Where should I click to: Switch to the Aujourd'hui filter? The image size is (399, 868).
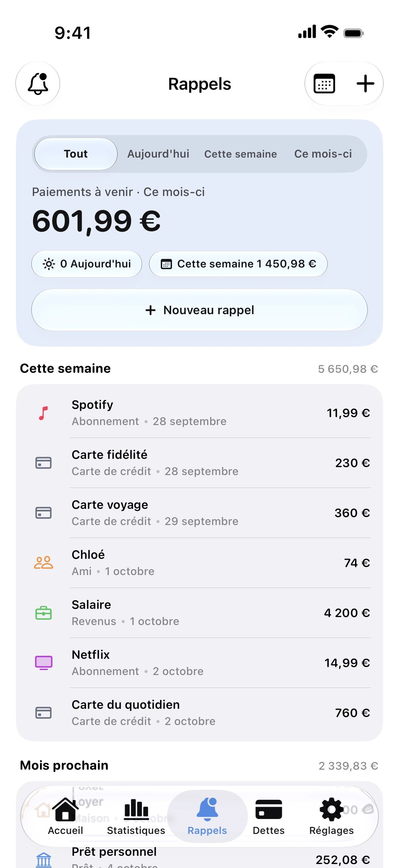coord(158,154)
